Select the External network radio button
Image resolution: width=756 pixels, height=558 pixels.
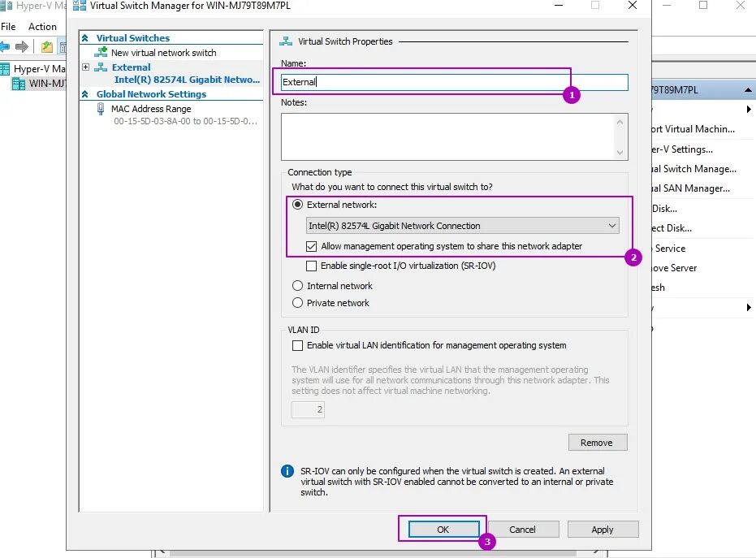(297, 205)
